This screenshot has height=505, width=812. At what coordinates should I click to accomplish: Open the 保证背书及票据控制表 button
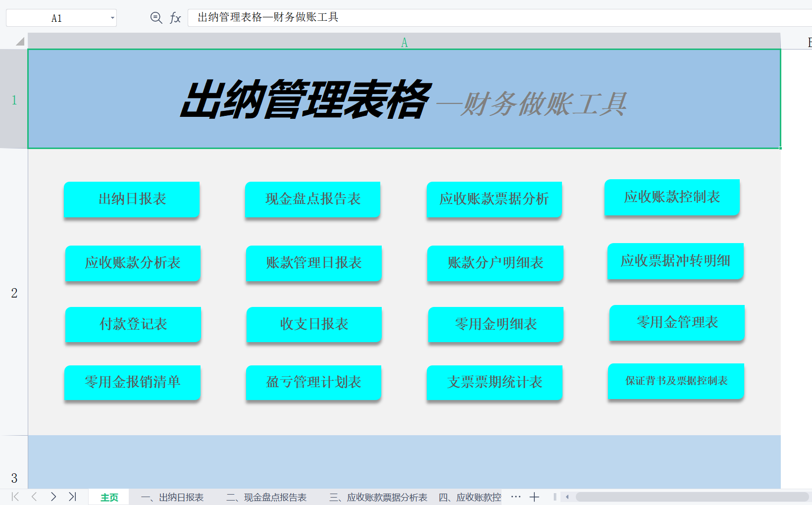676,381
